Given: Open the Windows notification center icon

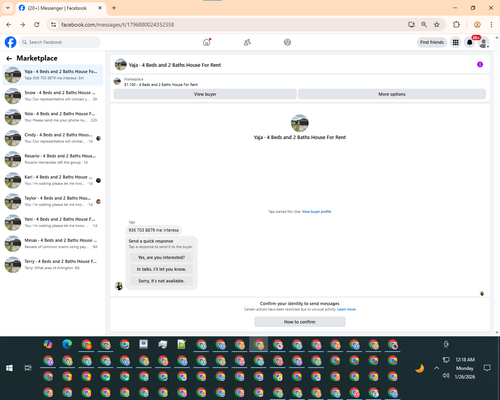Looking at the screenshot, I should point(487,368).
